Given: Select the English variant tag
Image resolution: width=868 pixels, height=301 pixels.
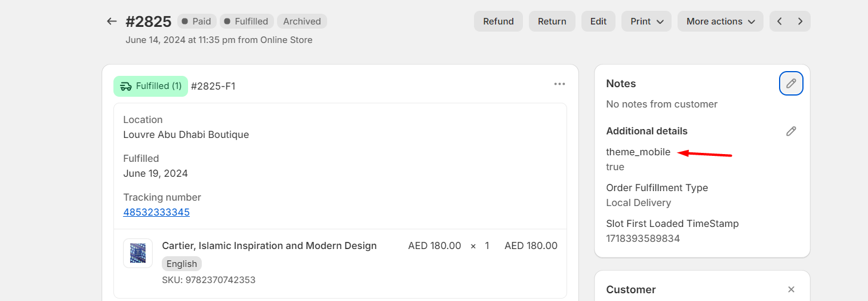Looking at the screenshot, I should pos(182,264).
